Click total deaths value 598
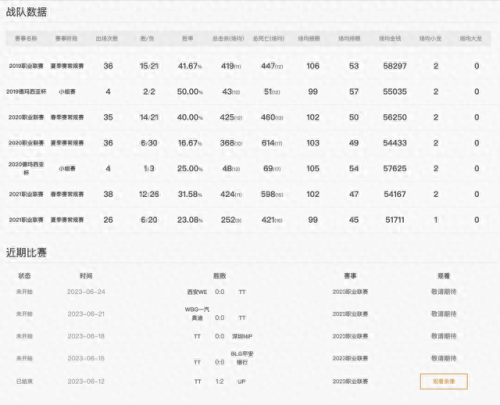 (x=268, y=194)
